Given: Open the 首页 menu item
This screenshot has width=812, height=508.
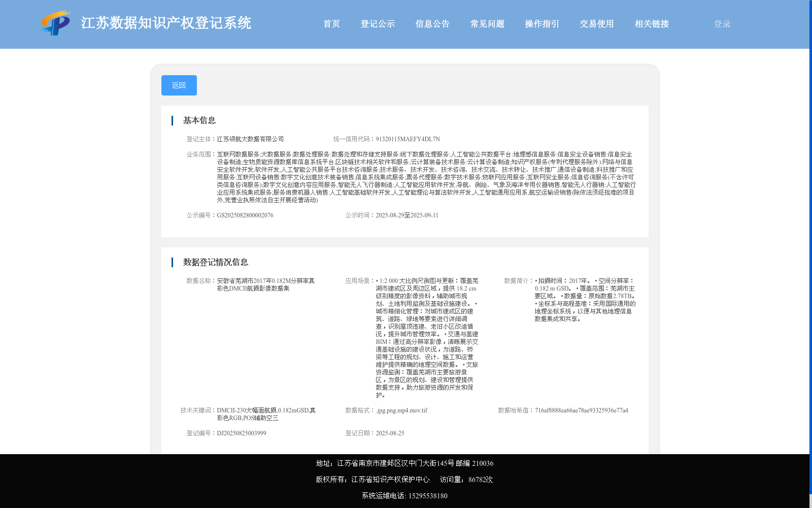Looking at the screenshot, I should (331, 24).
